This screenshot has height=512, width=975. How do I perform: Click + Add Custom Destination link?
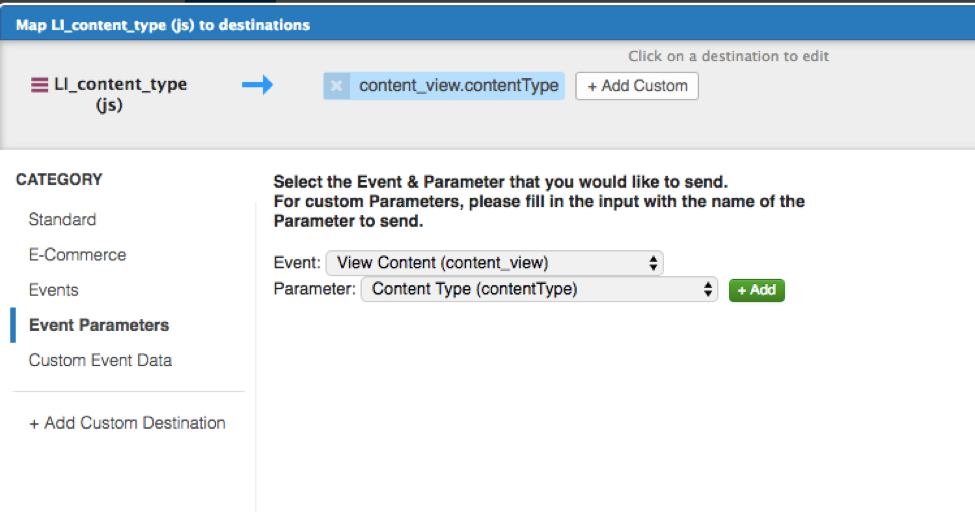[127, 423]
